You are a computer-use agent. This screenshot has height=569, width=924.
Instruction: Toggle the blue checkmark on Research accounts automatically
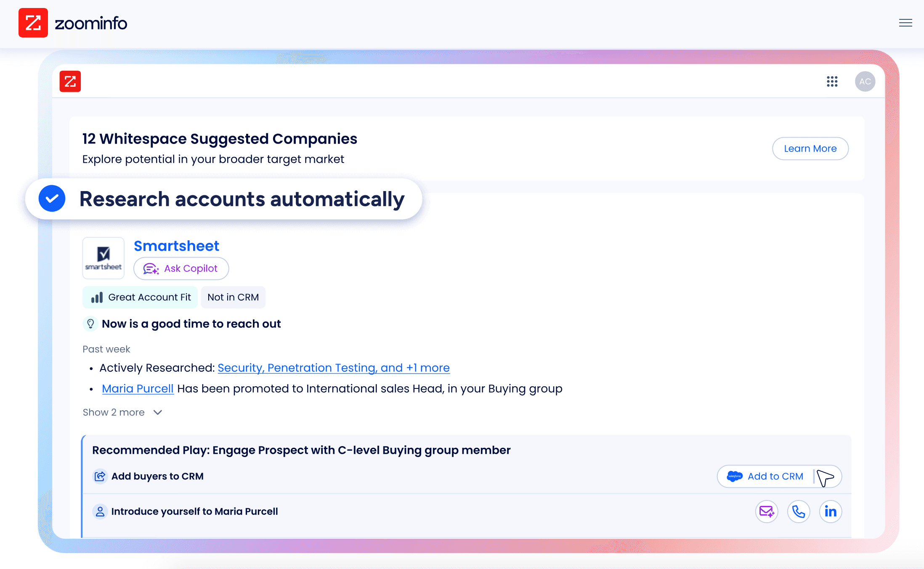[52, 198]
